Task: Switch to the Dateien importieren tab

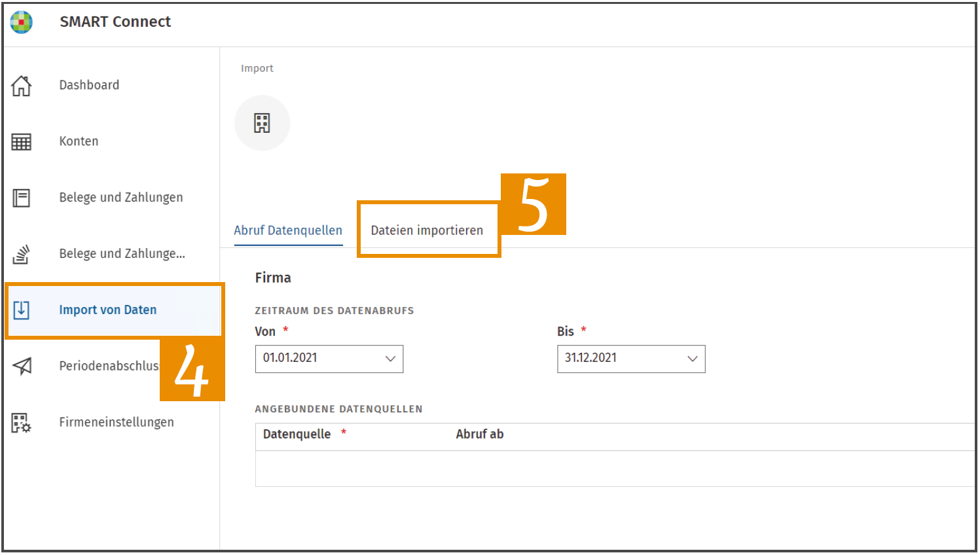Action: coord(427,230)
